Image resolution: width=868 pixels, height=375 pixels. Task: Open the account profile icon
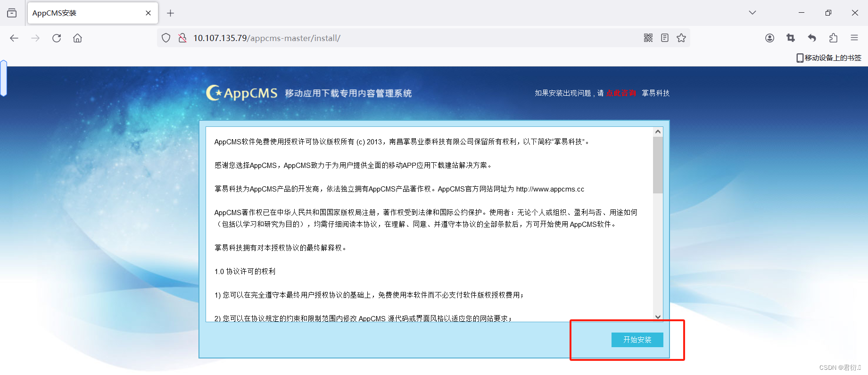coord(769,38)
